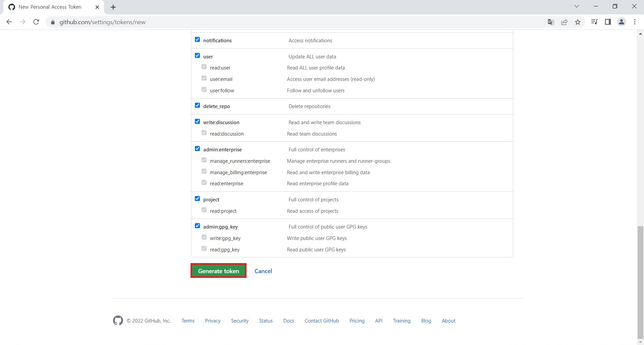Open the Terms footer link
This screenshot has height=345, width=644.
[x=188, y=321]
